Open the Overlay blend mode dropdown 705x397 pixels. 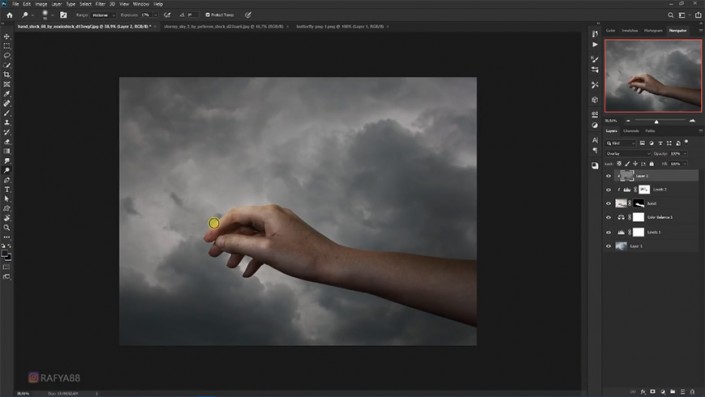click(627, 154)
